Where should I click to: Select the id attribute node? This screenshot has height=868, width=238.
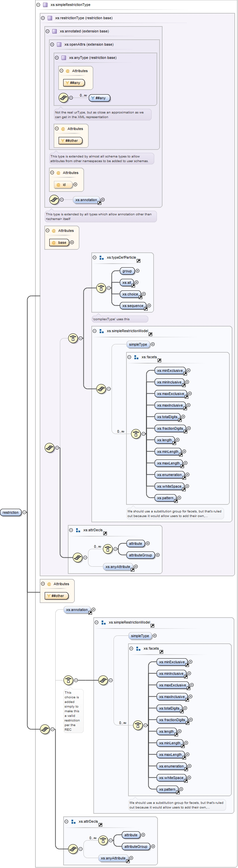coord(63,185)
